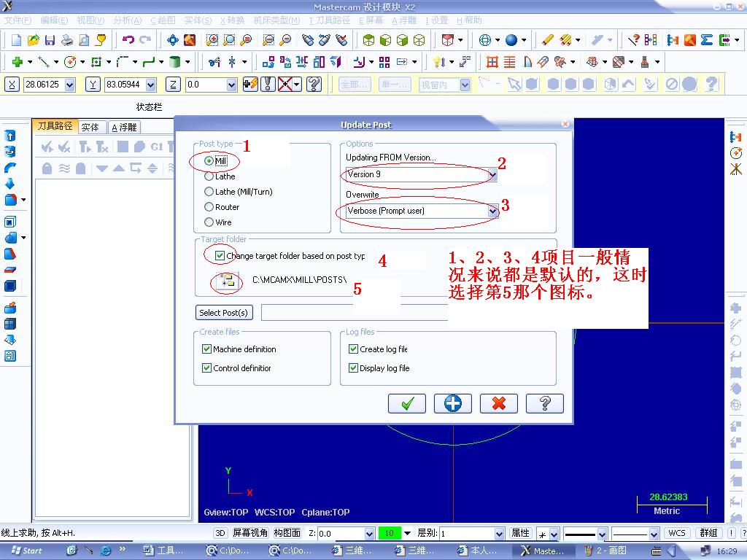Screen dimensions: 747x560
Task: Click the WCS button
Action: (x=676, y=533)
